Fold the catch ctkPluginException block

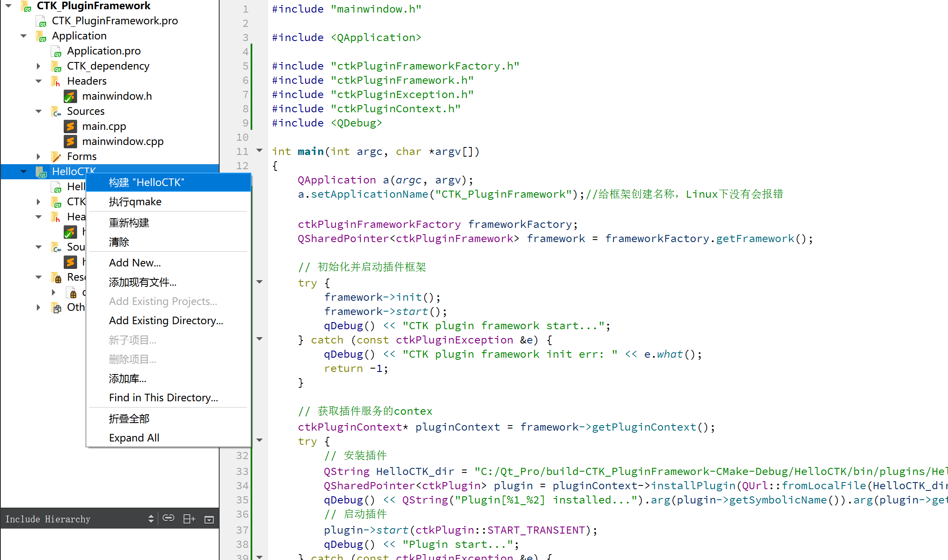coord(259,339)
